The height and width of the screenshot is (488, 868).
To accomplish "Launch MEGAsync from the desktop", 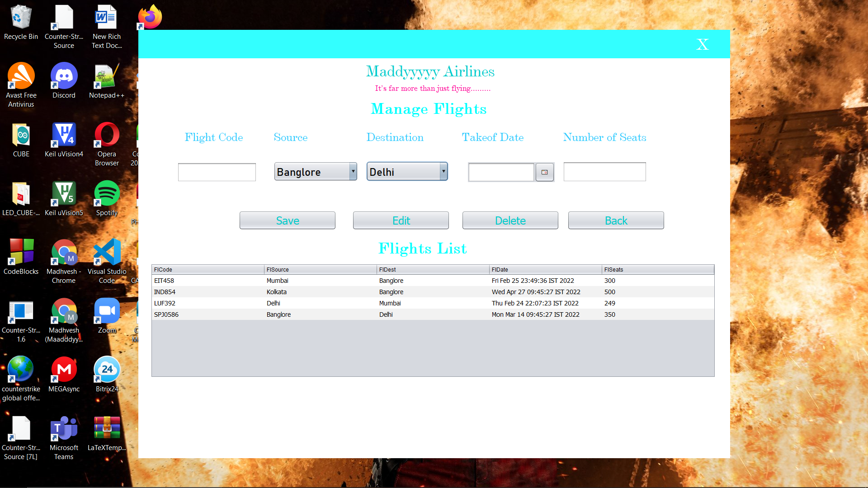I will tap(64, 369).
